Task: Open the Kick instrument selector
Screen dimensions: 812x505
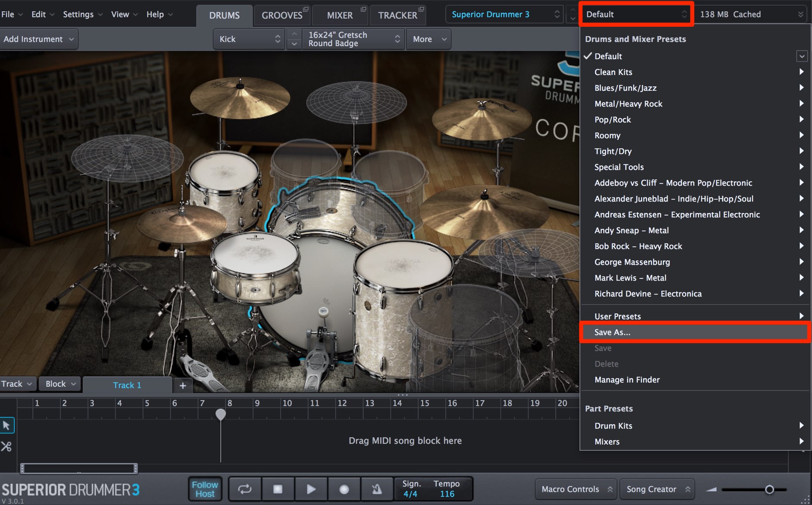Action: coord(249,39)
